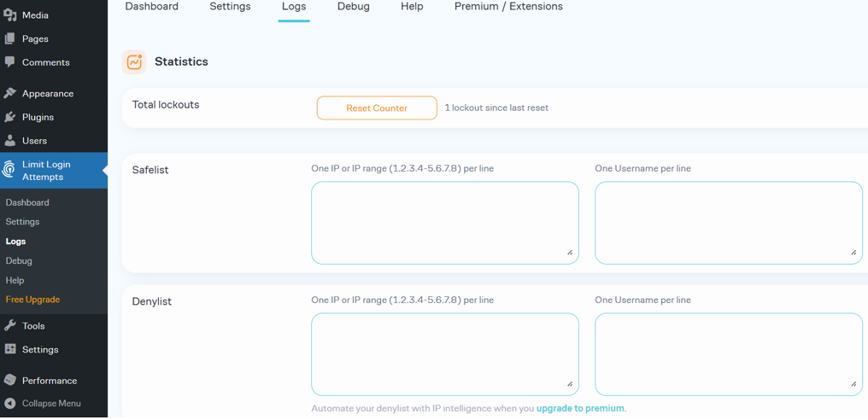Click the Safelist Username textarea resize handle
Screen dimensions: 868x420
tap(853, 253)
